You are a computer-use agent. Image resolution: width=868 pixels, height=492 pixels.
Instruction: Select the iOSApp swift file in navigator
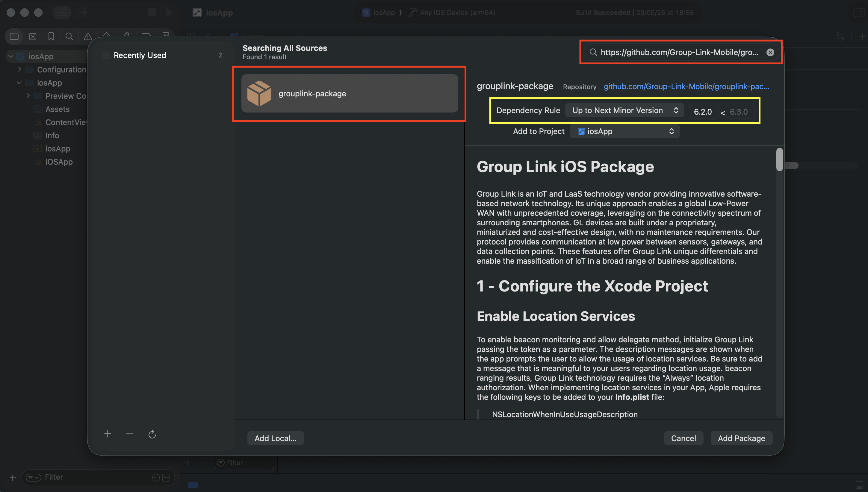(x=59, y=162)
